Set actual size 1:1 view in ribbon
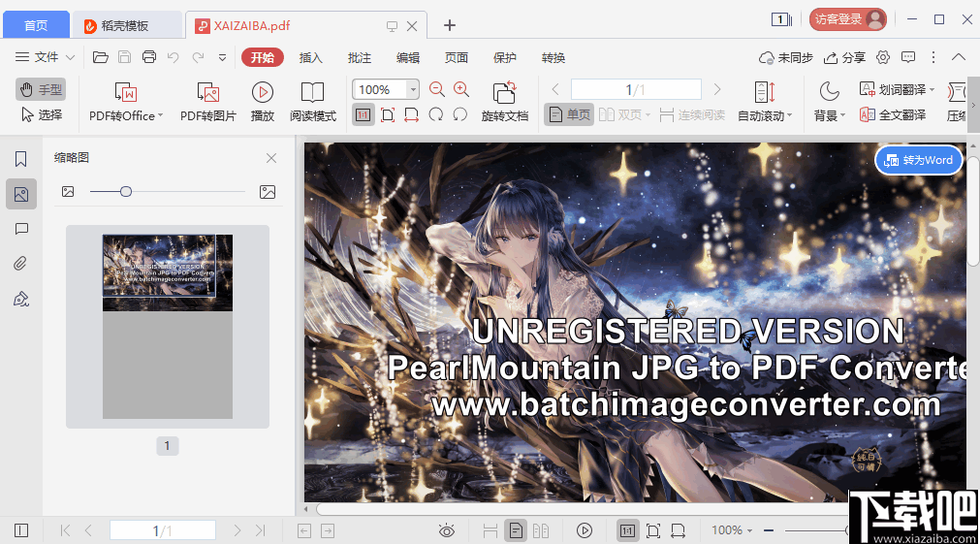The height and width of the screenshot is (544, 980). pyautogui.click(x=364, y=115)
